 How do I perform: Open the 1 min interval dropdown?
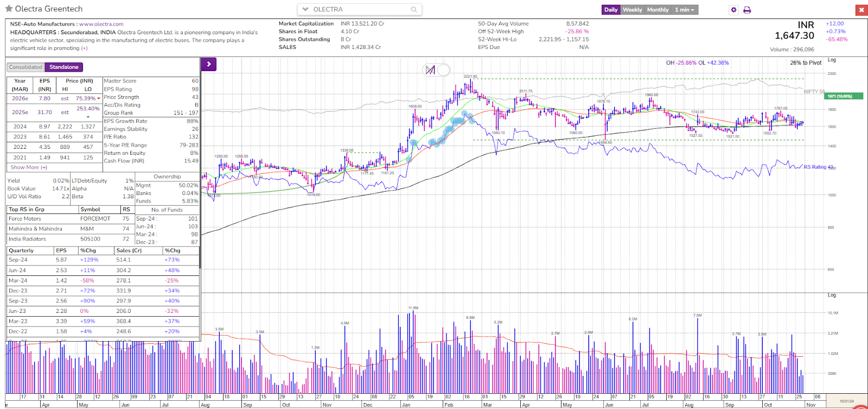685,10
